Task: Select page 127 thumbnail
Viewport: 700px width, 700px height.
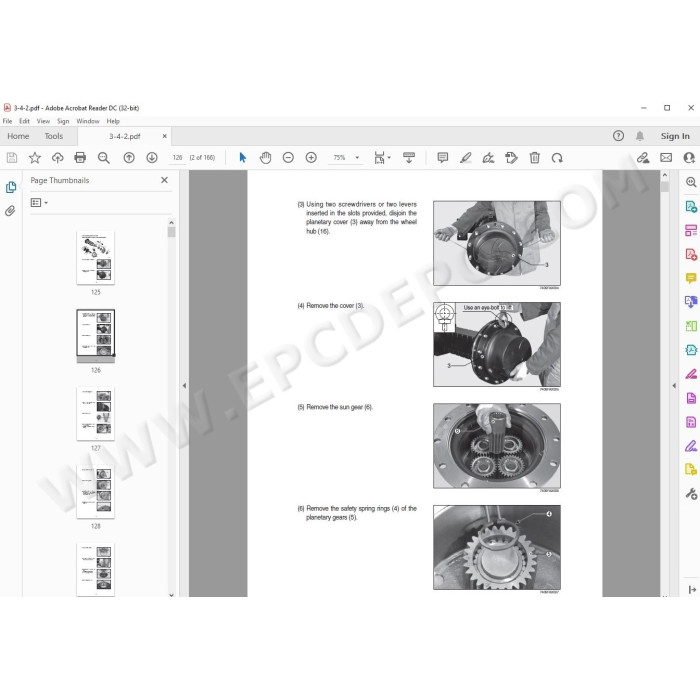Action: [x=96, y=414]
